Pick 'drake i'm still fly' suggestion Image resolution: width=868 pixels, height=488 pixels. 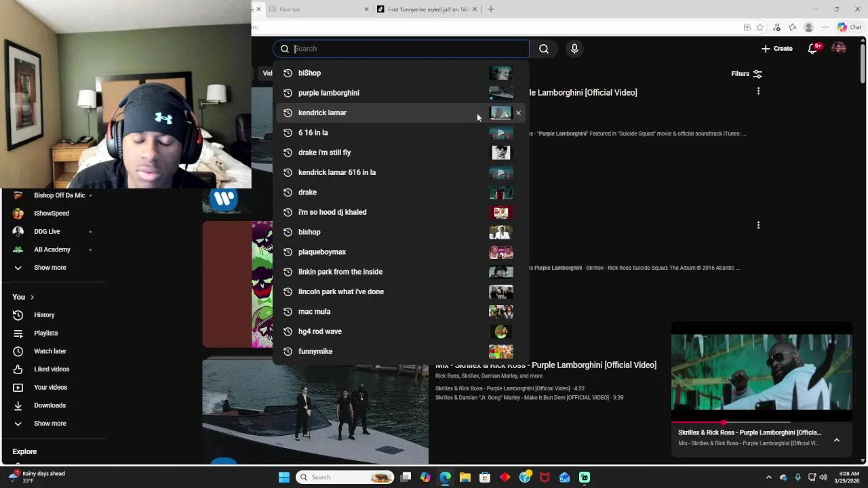tap(400, 152)
